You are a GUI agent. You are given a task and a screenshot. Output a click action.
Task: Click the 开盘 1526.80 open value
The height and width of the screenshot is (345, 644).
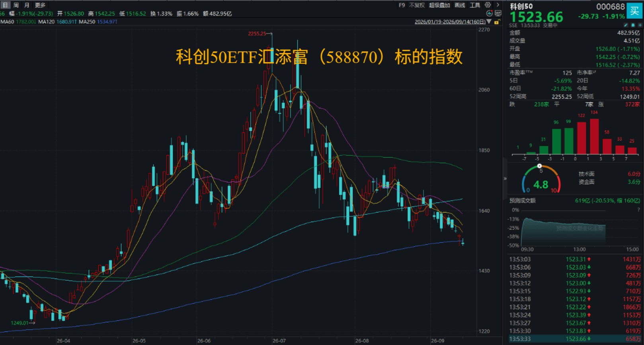(618, 49)
